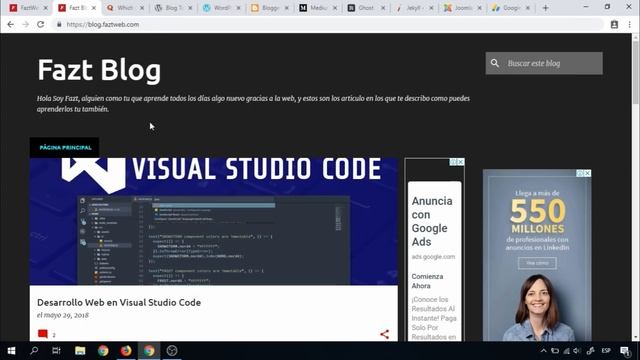Click AdChoices info icon on LinkedIn ad
The width and height of the screenshot is (640, 360).
point(580,173)
